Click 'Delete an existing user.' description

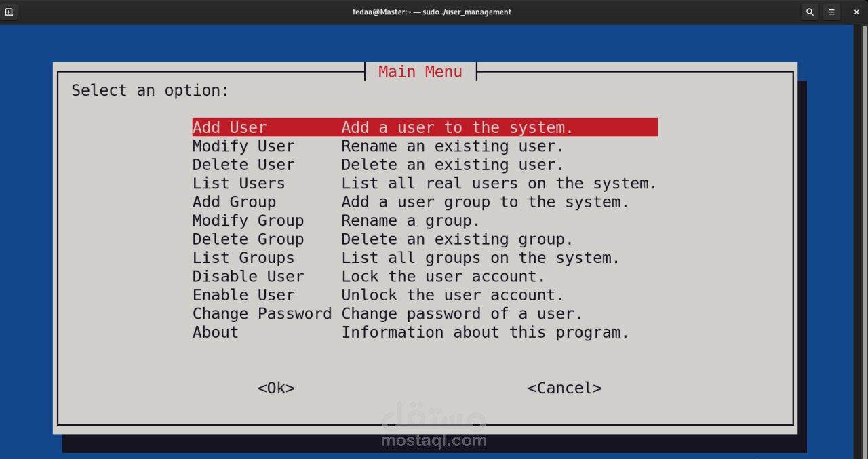click(x=453, y=165)
